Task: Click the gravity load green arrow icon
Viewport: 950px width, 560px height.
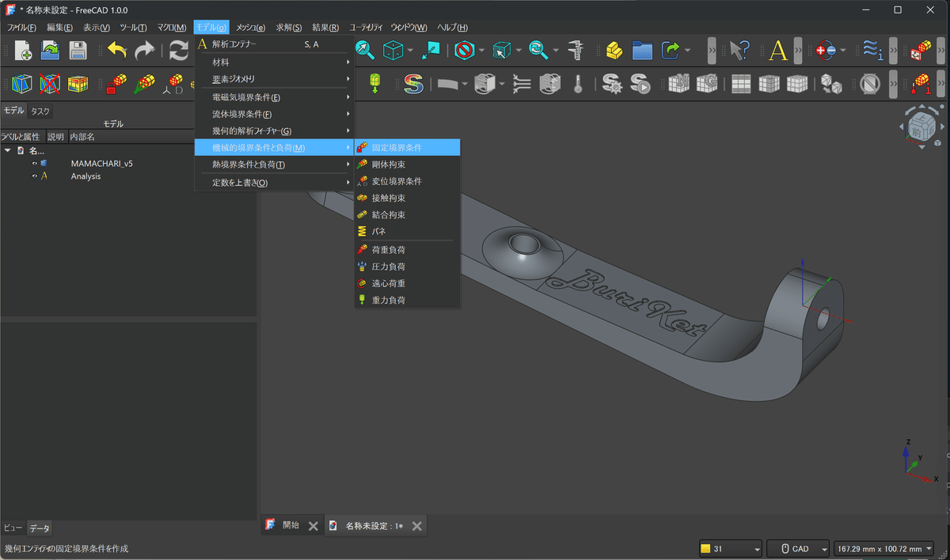Action: point(375,83)
